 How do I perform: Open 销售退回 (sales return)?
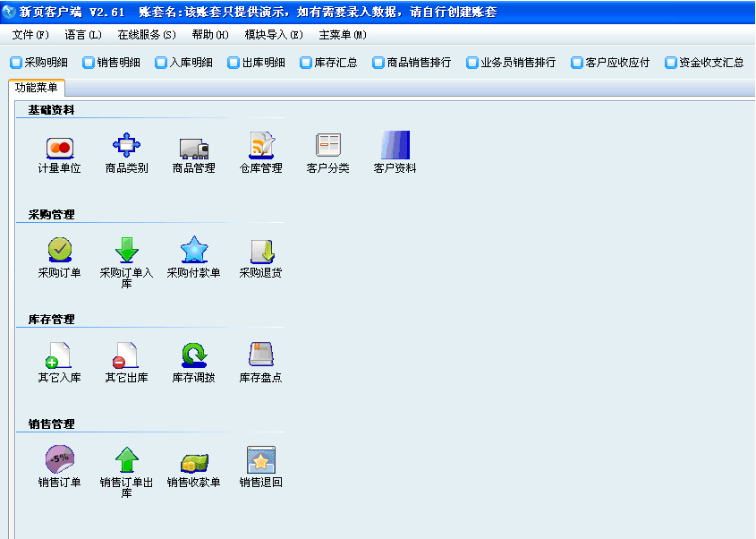pos(260,464)
